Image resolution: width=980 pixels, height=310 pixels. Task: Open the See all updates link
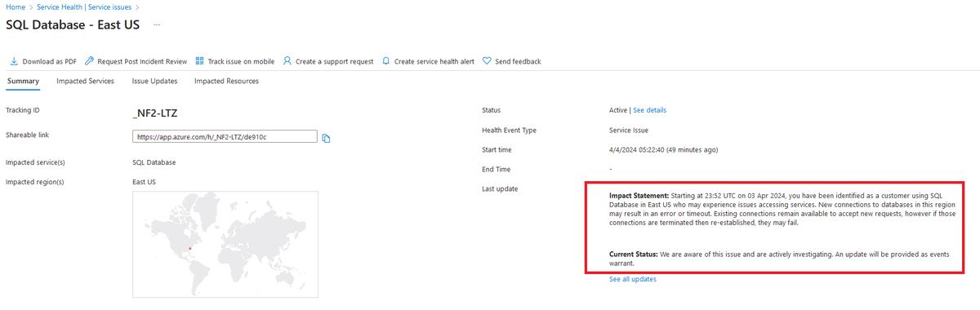click(x=633, y=279)
